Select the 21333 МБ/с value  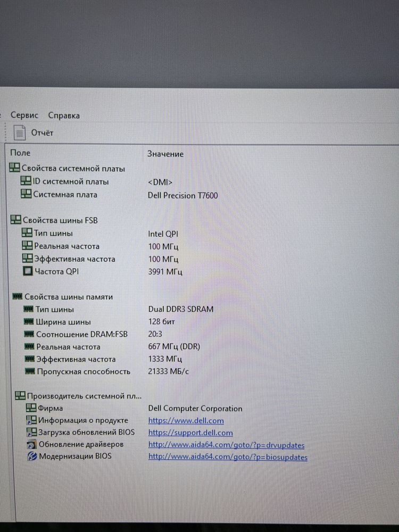pos(168,371)
